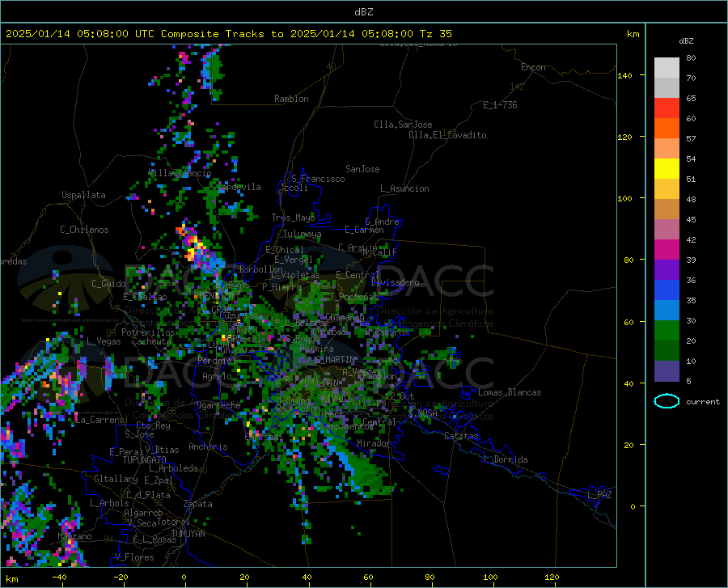Image resolution: width=728 pixels, height=588 pixels.
Task: Click the 140 km tick on vertical axis
Action: 625,76
